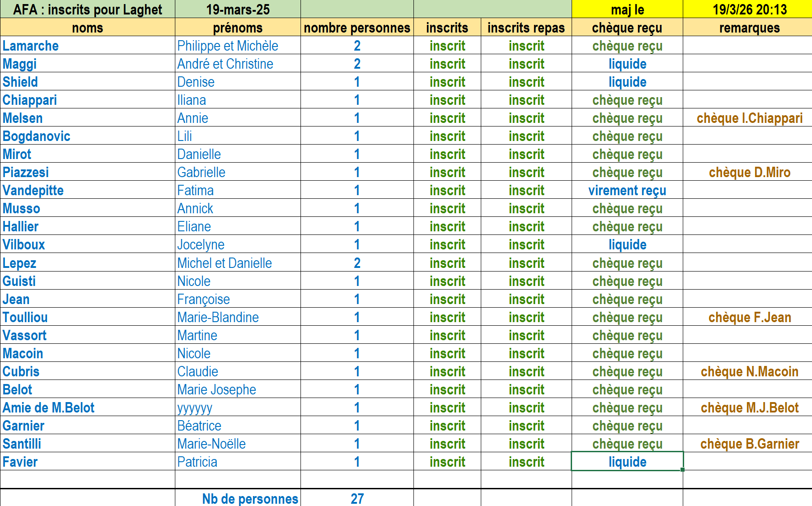Select the 'Amie de M.Belot' cell
The width and height of the screenshot is (812, 506).
click(x=49, y=408)
